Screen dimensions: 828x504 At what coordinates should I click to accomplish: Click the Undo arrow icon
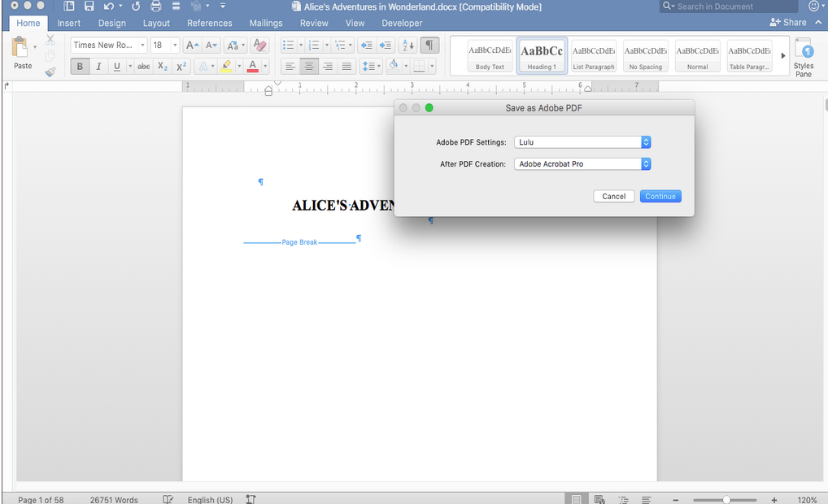pyautogui.click(x=109, y=7)
